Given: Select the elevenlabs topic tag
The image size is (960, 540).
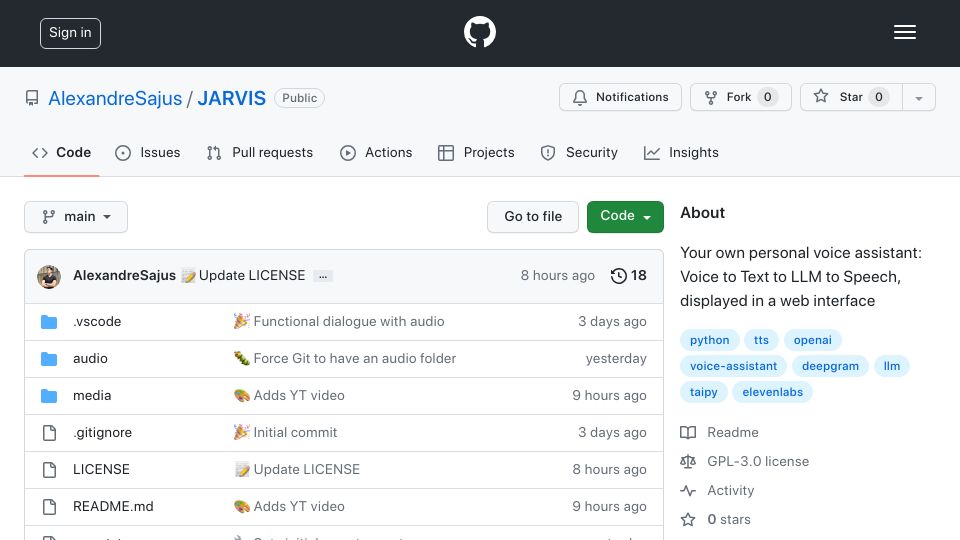Looking at the screenshot, I should click(773, 392).
